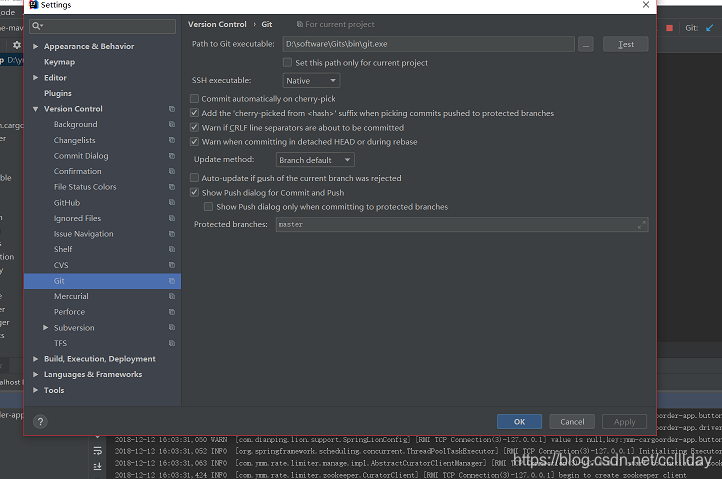Enable Set this path only for current project
Screen dimensions: 722x479
287,62
